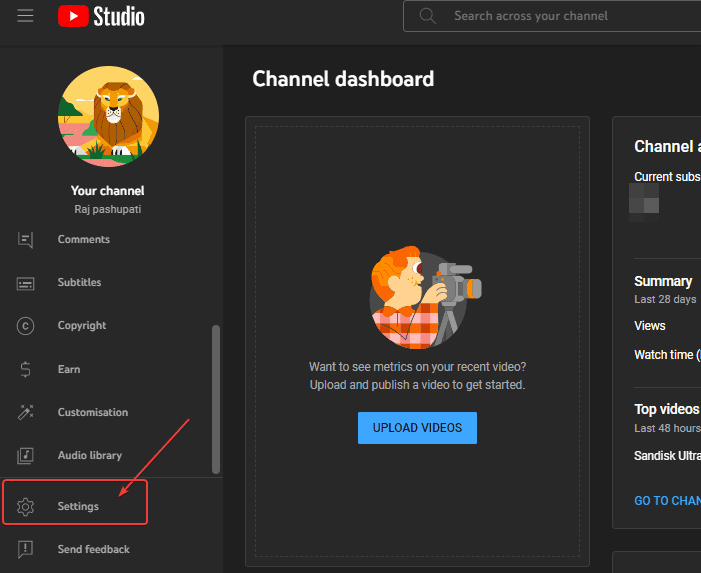Click the Audio library music icon

(25, 455)
